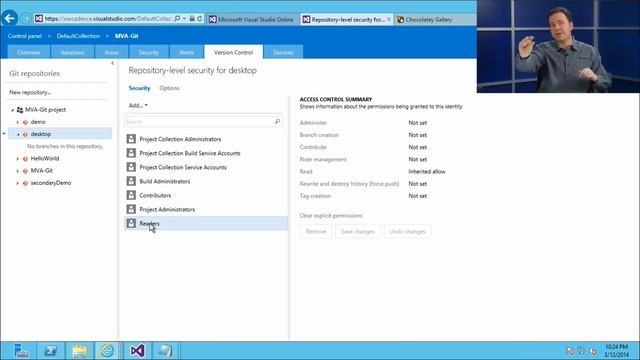Click the Control panel breadcrumb link
Screen dimensions: 640x360
24,36
